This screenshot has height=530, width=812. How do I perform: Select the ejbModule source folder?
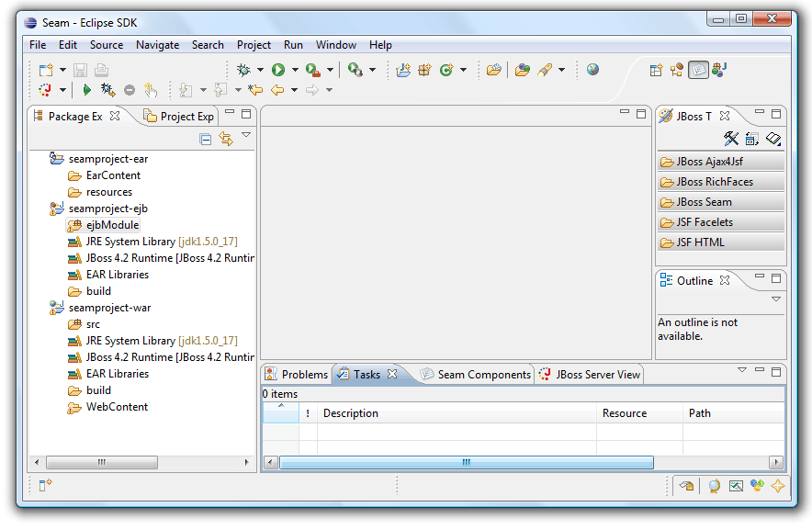click(x=103, y=225)
